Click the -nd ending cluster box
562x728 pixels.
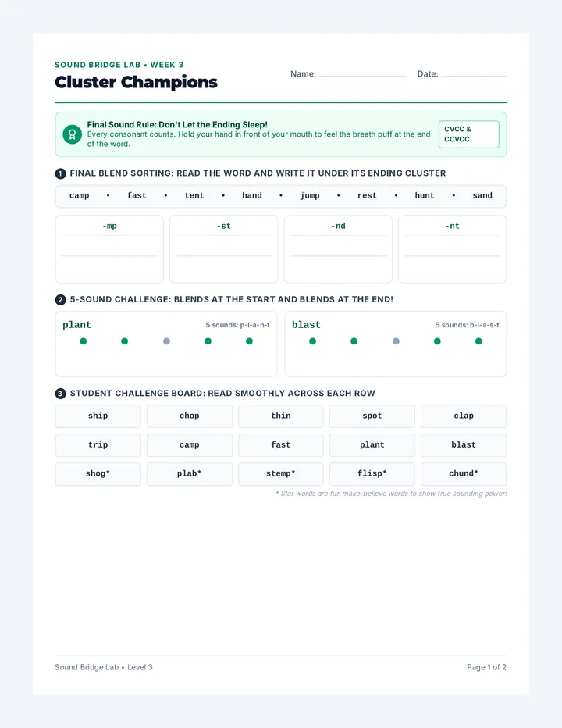coord(338,249)
